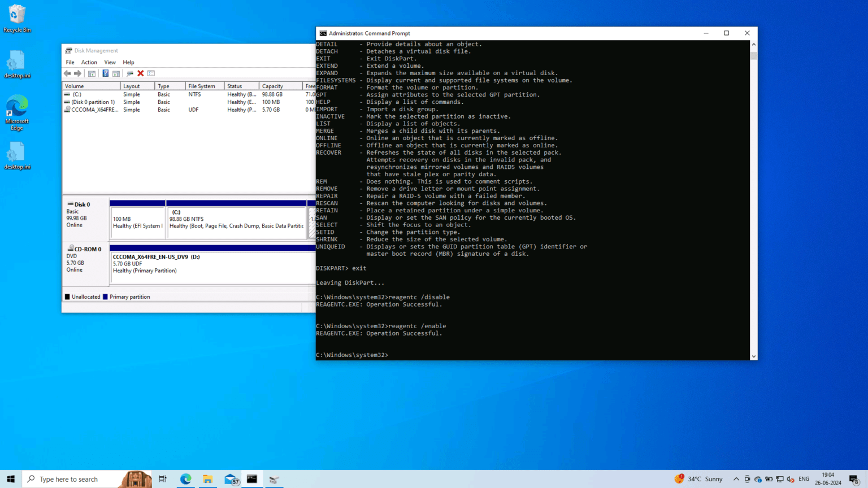Screen dimensions: 868x488
Task: Click the Command Prompt title bar icon
Action: point(323,33)
